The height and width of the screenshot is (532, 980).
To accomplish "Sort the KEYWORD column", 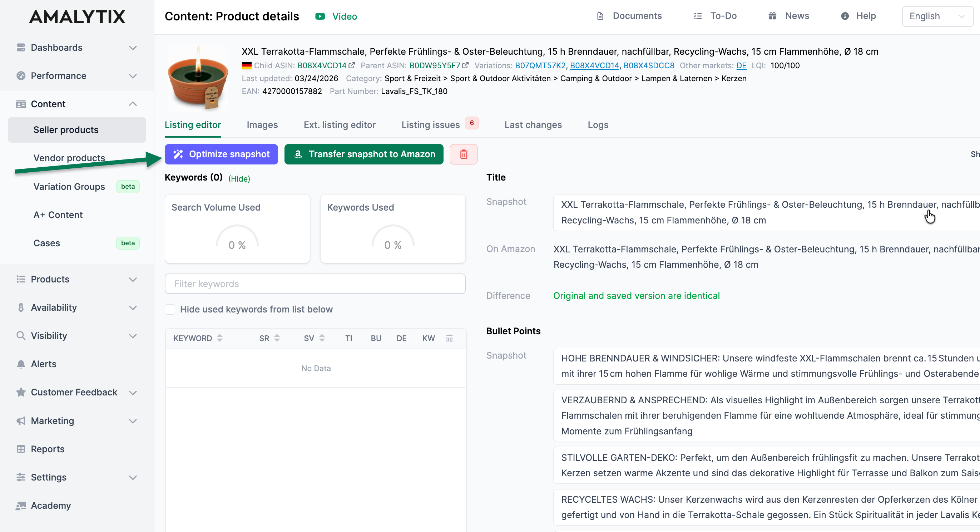I will 219,338.
